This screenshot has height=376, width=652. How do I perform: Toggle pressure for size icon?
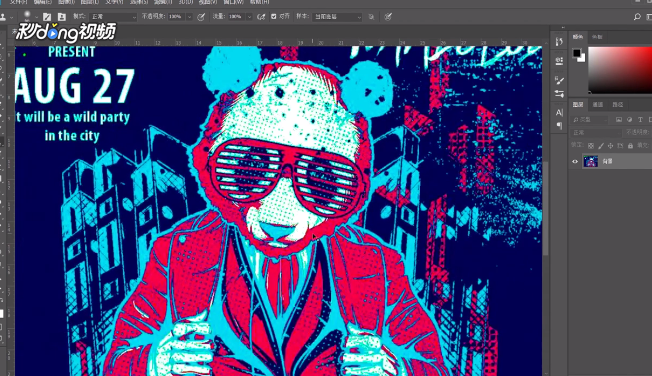point(388,17)
